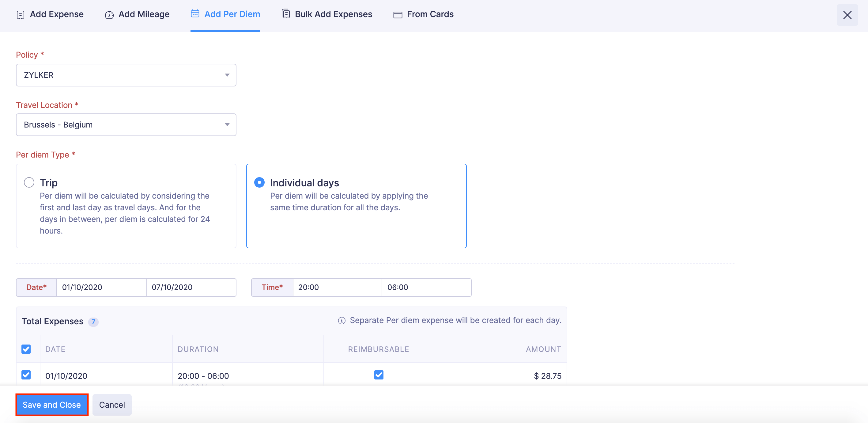Uncheck the 01/10/2020 row selection checkbox
The height and width of the screenshot is (423, 868).
tap(26, 375)
